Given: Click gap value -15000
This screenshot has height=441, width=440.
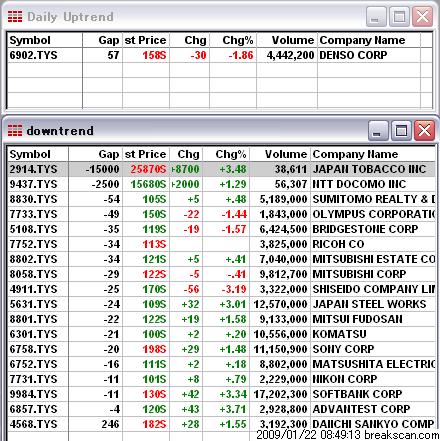Looking at the screenshot, I should [102, 169].
